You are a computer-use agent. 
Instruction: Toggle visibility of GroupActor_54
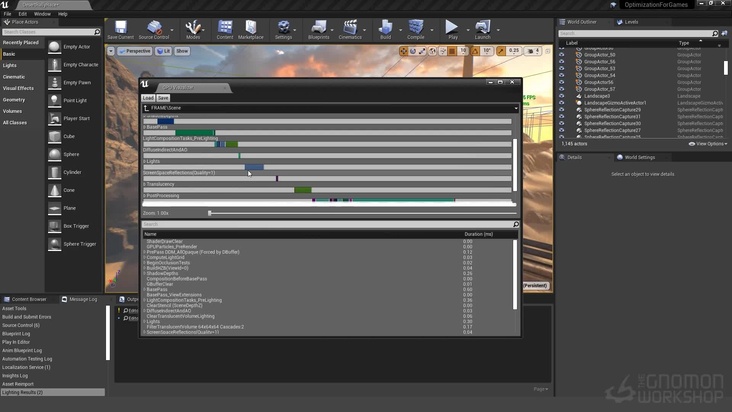tap(562, 75)
